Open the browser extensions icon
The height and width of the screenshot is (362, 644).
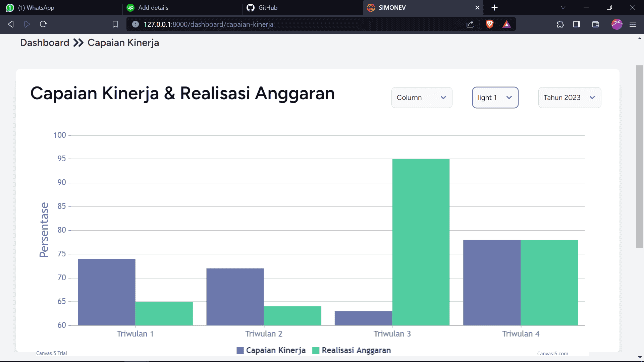point(560,24)
